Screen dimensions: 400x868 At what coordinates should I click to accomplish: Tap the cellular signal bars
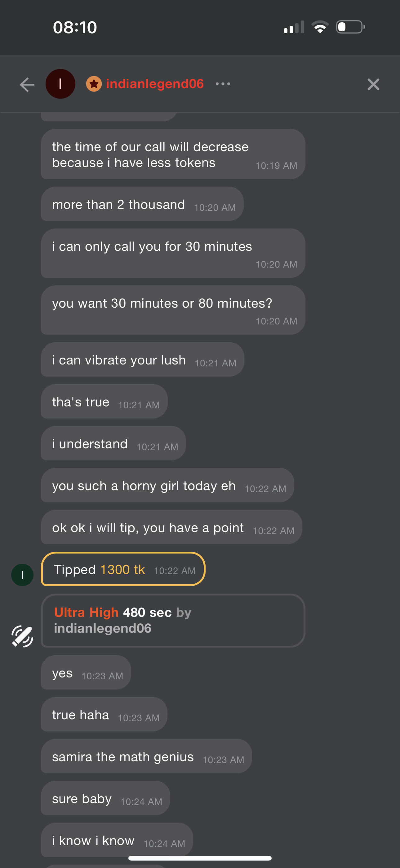[294, 27]
